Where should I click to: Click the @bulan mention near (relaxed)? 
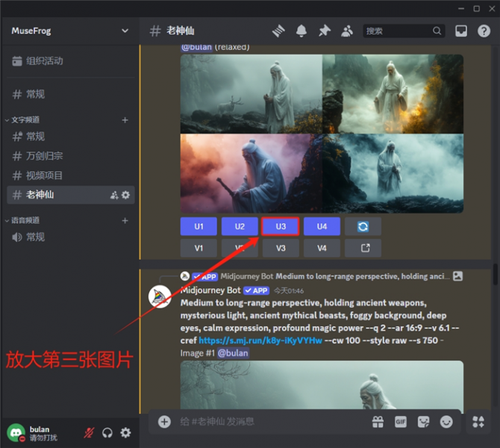196,48
